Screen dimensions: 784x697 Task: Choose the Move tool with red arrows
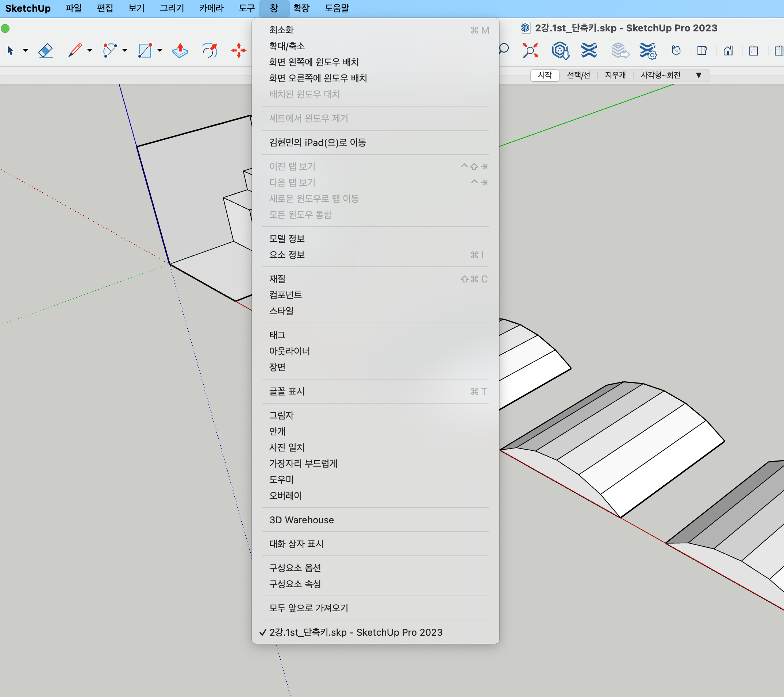[239, 50]
